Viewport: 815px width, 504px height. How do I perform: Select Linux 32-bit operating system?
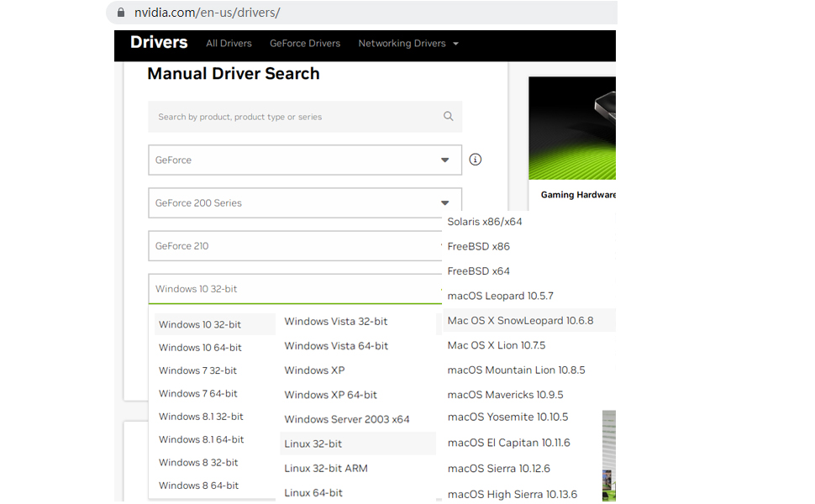coord(313,444)
